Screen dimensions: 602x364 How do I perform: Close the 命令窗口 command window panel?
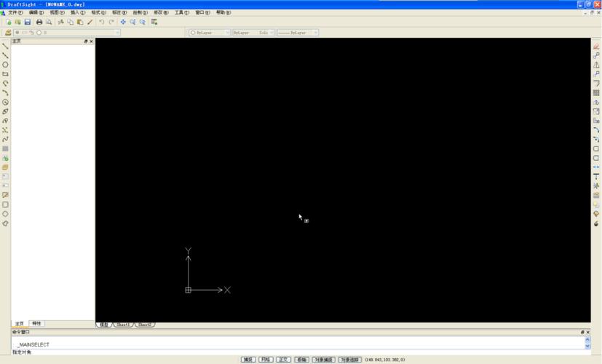(587, 332)
